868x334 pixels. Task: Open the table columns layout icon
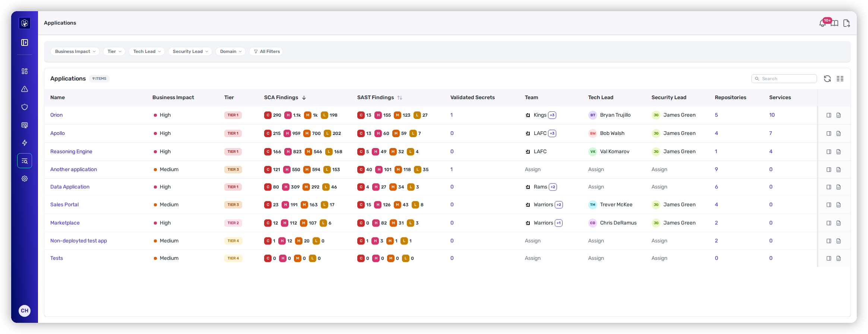click(840, 79)
